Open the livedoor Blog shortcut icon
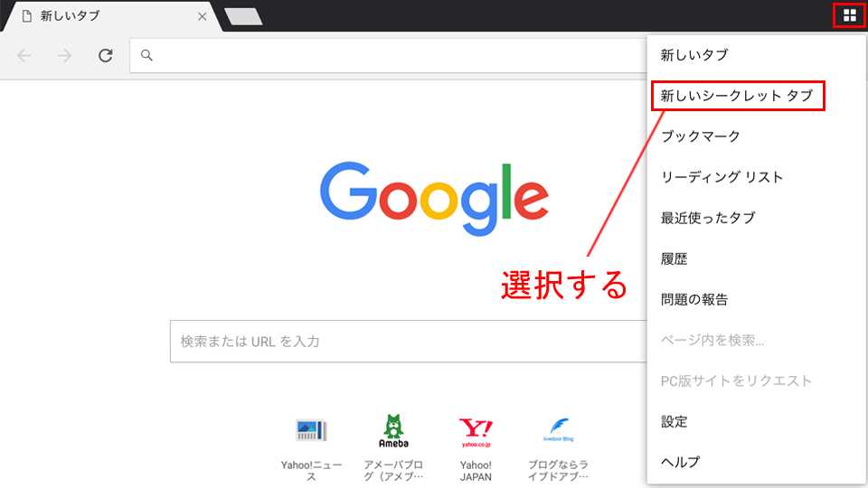 tap(558, 430)
